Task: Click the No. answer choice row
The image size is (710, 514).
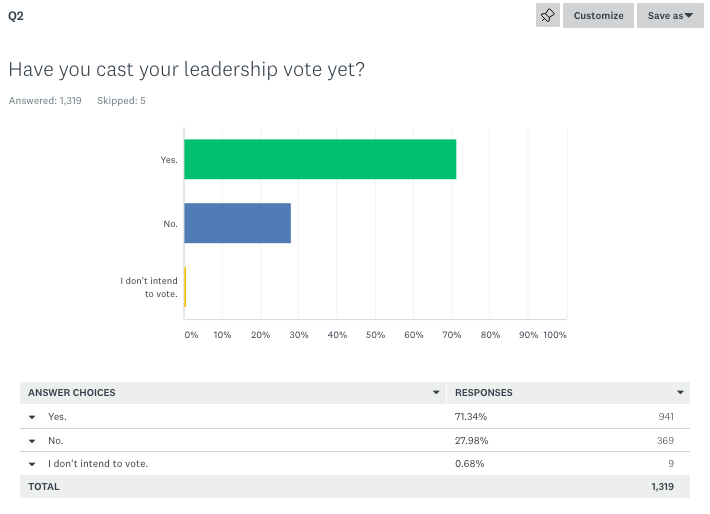Action: click(57, 441)
